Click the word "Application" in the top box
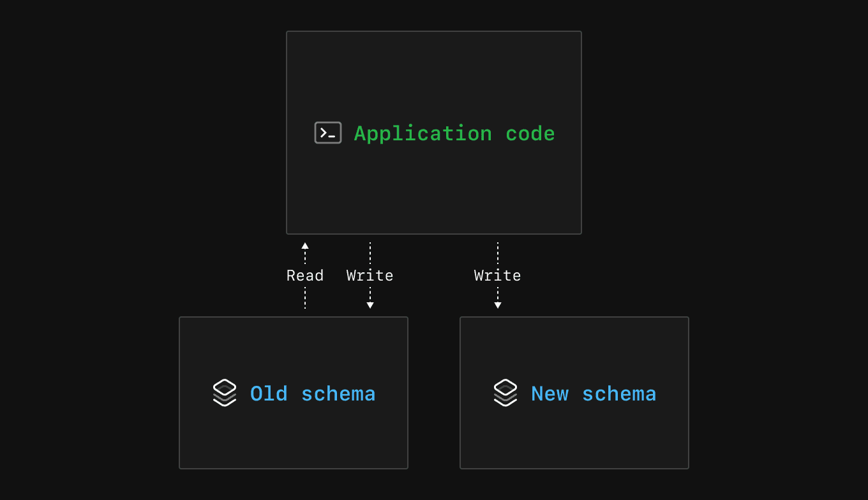This screenshot has width=868, height=500. tap(423, 133)
